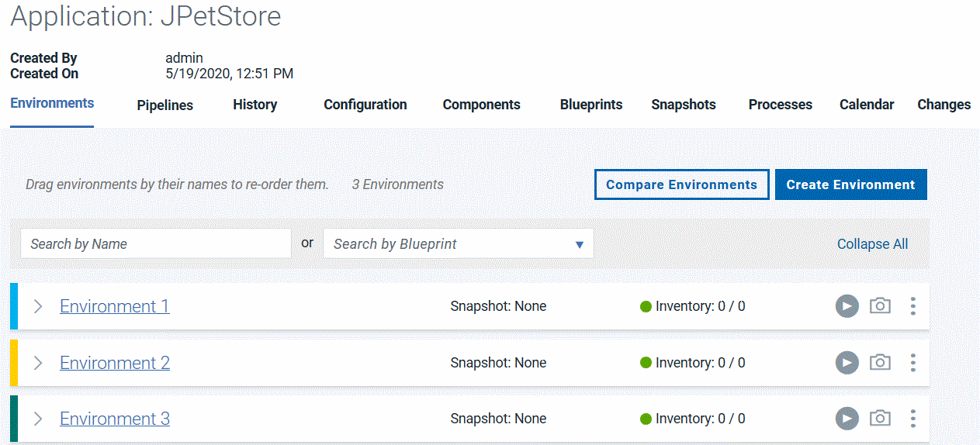Go to the Components tab
Image resolution: width=980 pixels, height=445 pixels.
tap(482, 105)
